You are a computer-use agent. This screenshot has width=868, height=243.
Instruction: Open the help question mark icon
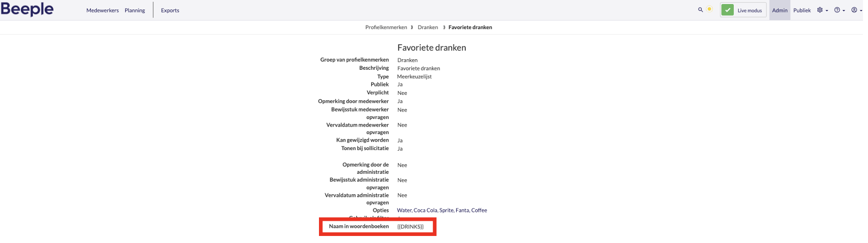coord(837,10)
